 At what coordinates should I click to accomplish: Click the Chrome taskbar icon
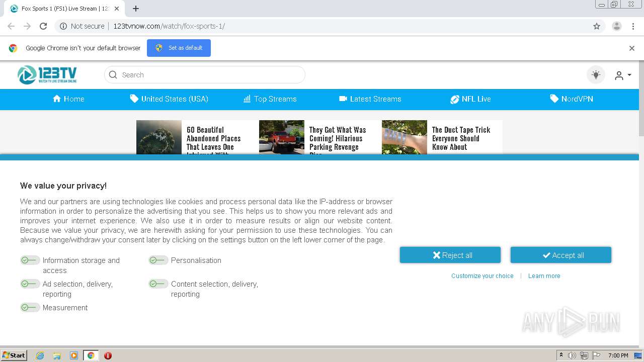click(x=91, y=355)
